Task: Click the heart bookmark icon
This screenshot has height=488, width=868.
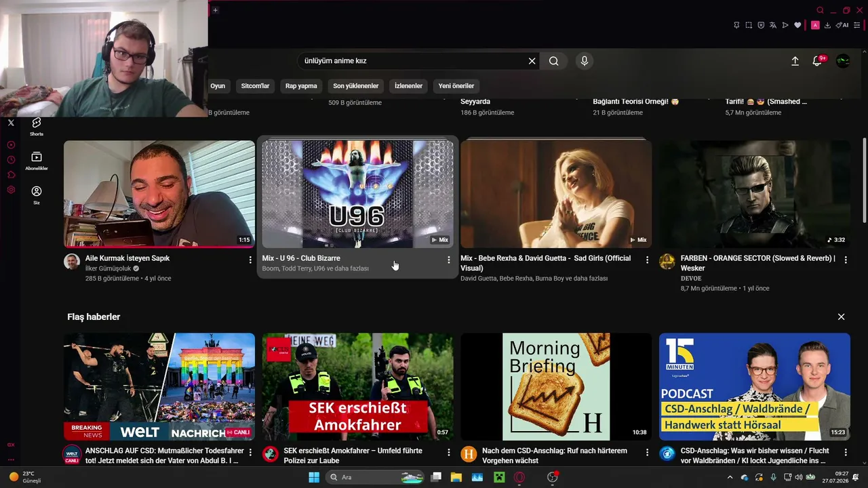Action: (797, 25)
